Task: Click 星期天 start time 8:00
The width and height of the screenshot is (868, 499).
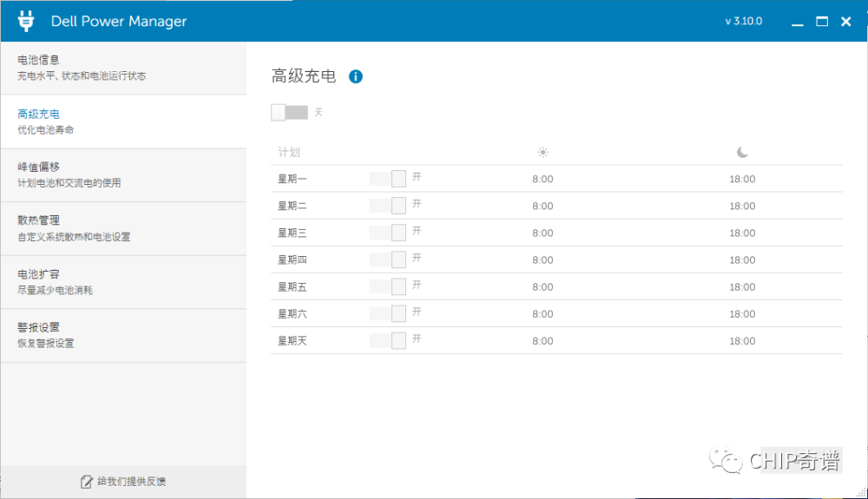Action: (542, 341)
